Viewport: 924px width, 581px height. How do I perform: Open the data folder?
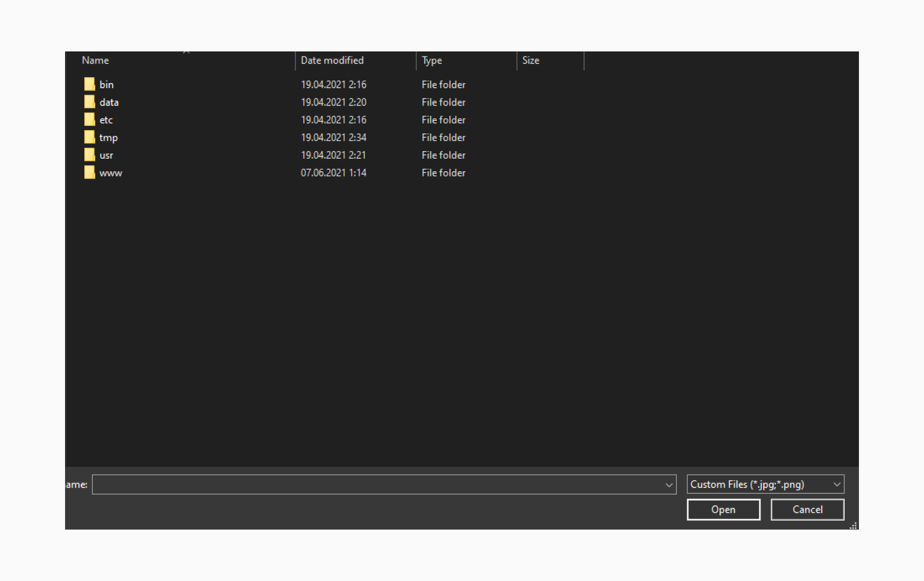pyautogui.click(x=109, y=102)
